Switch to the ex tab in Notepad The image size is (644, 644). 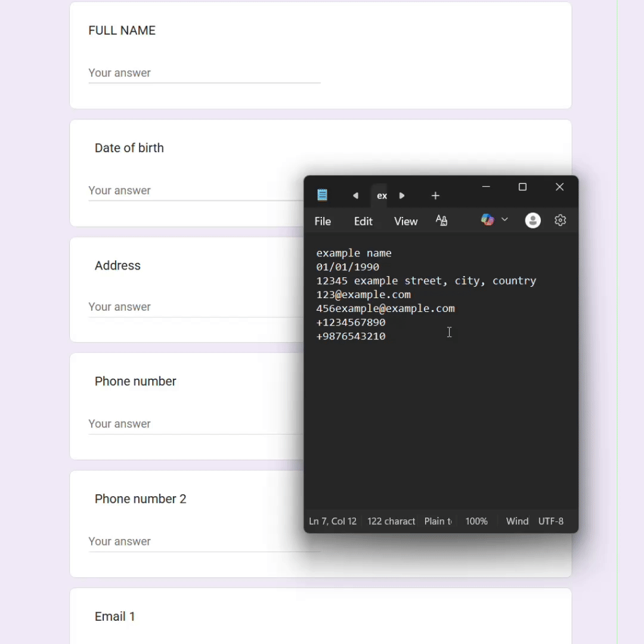[382, 195]
